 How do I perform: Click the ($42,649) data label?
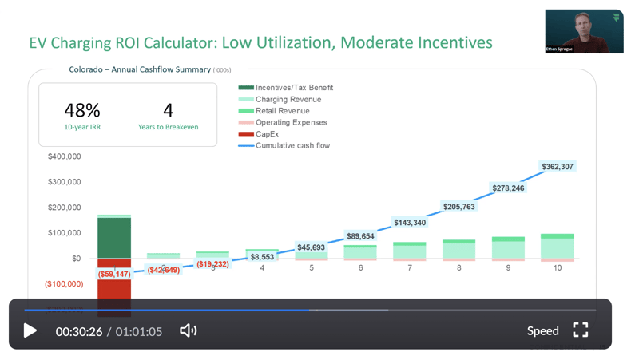click(x=164, y=270)
